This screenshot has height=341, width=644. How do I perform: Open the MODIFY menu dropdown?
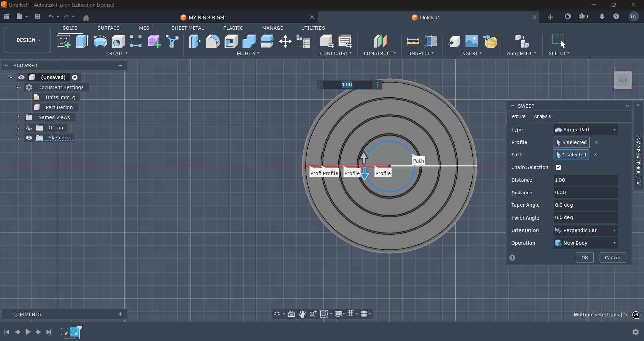click(x=248, y=53)
